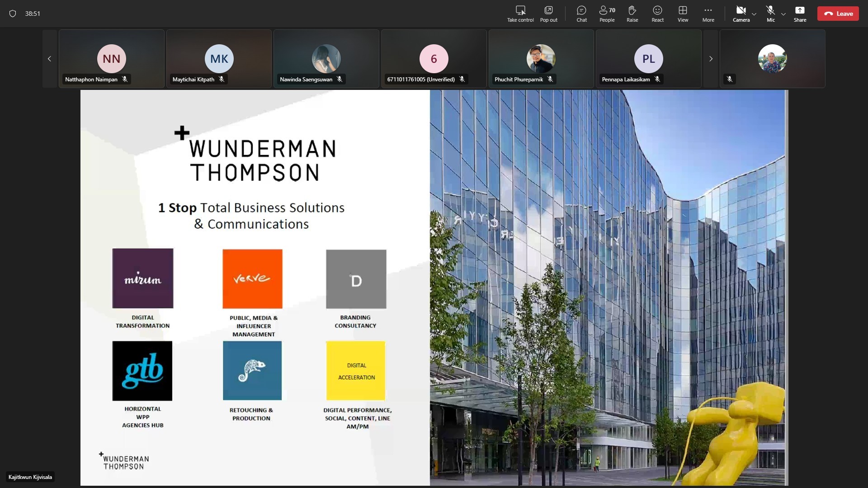Click presenter name Kajitkwun Kijvisala label
The width and height of the screenshot is (868, 488).
pos(30,477)
